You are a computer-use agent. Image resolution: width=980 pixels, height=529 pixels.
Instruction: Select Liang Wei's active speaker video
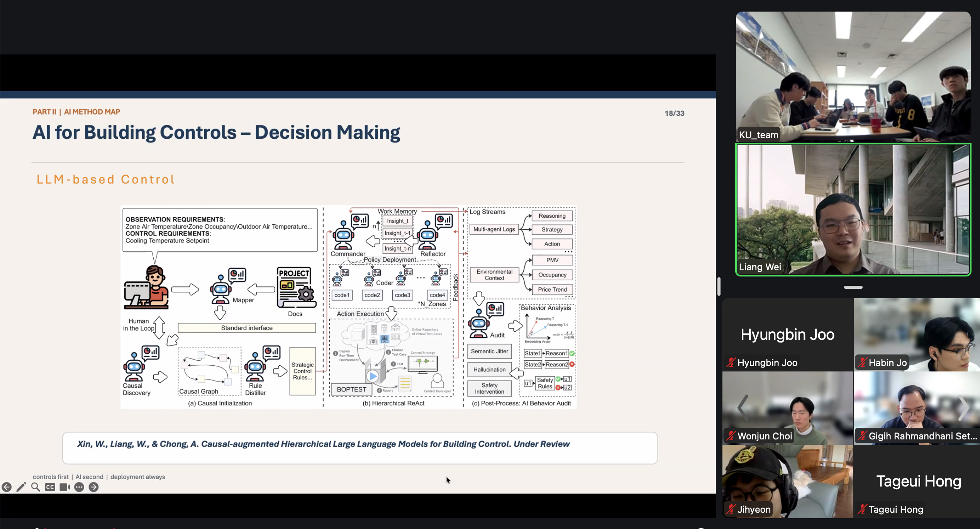(853, 210)
